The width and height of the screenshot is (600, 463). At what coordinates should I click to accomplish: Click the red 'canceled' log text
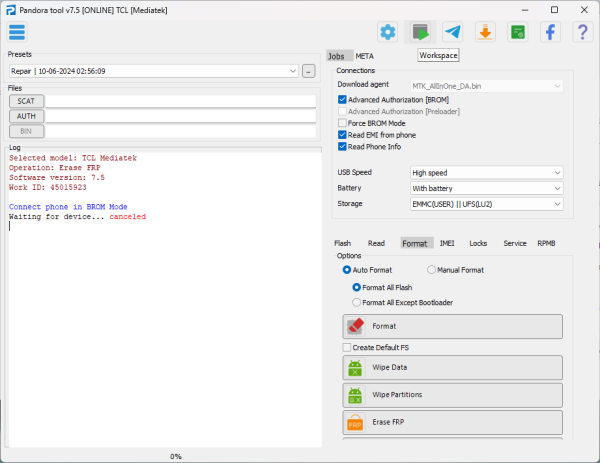[x=127, y=217]
